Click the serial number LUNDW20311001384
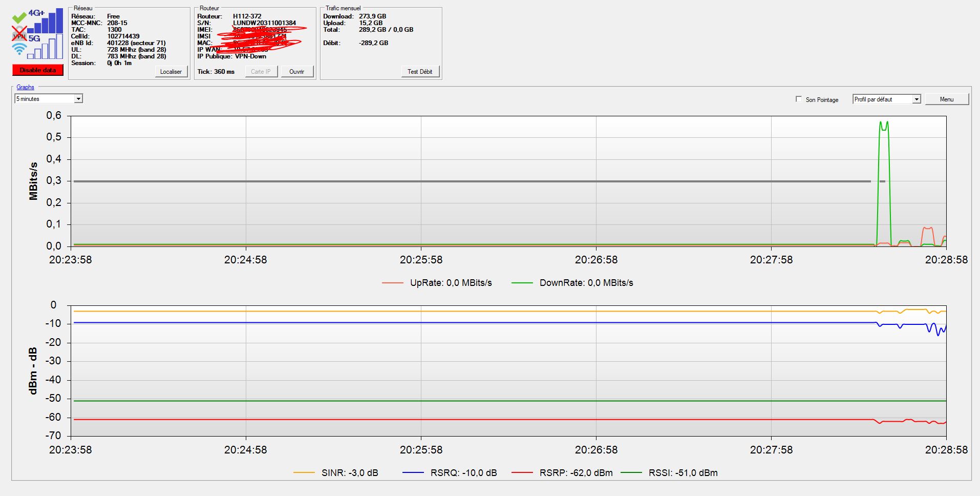Image resolution: width=980 pixels, height=496 pixels. [x=264, y=23]
